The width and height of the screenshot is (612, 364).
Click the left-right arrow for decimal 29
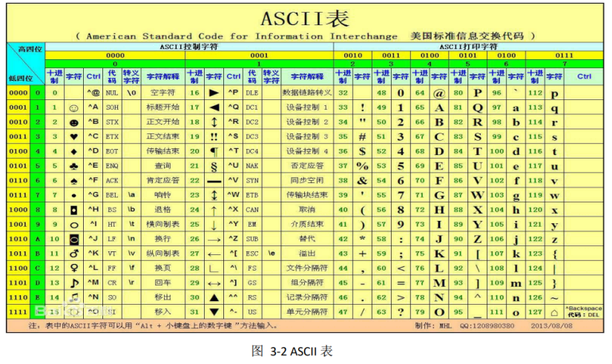214,284
